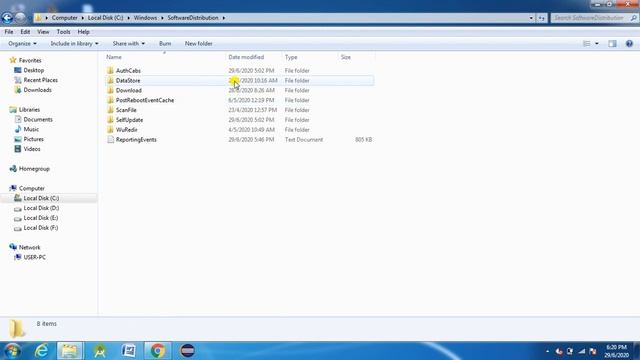Open the Include in library dropdown
The height and width of the screenshot is (360, 640).
coord(74,44)
